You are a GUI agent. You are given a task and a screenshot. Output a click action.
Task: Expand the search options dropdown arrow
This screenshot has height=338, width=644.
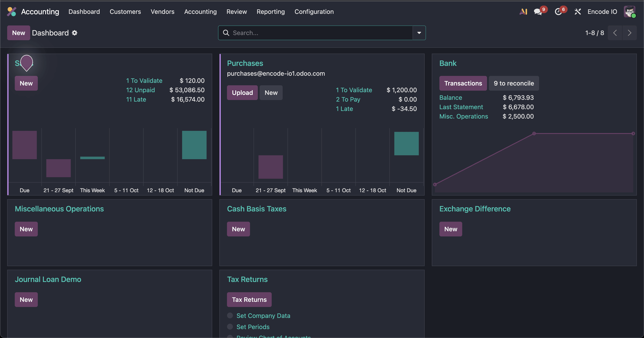419,33
